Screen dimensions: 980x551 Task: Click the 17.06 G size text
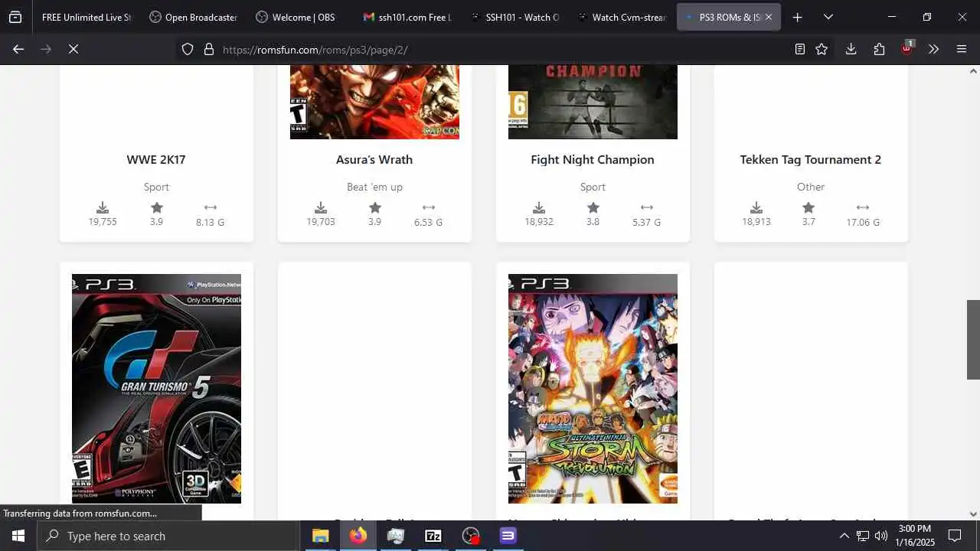pyautogui.click(x=863, y=223)
